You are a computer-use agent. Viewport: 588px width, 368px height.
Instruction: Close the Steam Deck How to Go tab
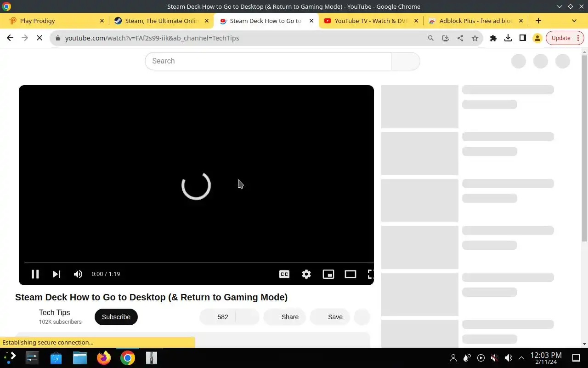(311, 21)
